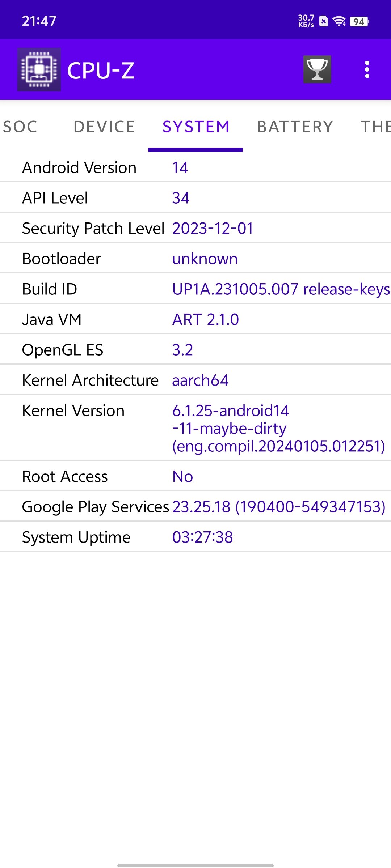
Task: Tap the Root Access row
Action: 195,476
